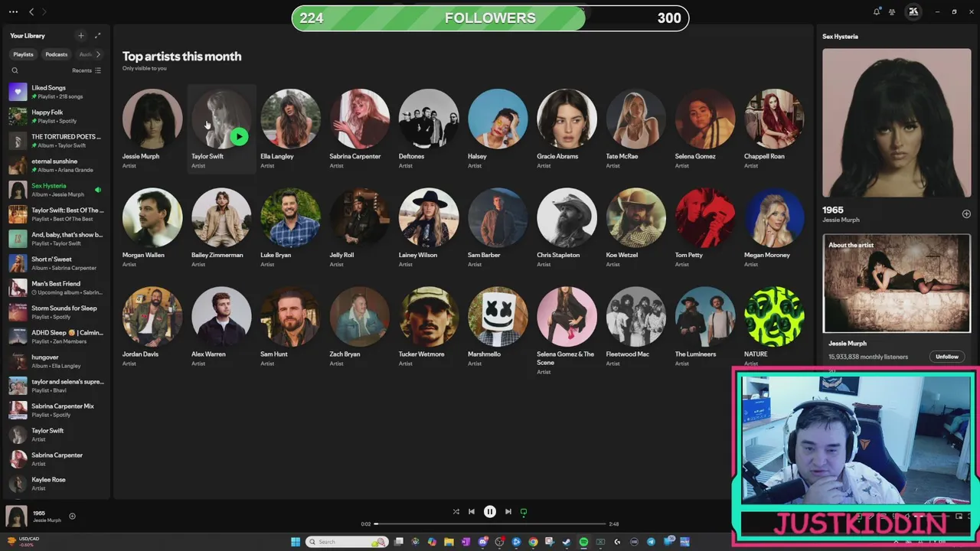Open Windows Start menu
980x551 pixels.
pos(296,542)
